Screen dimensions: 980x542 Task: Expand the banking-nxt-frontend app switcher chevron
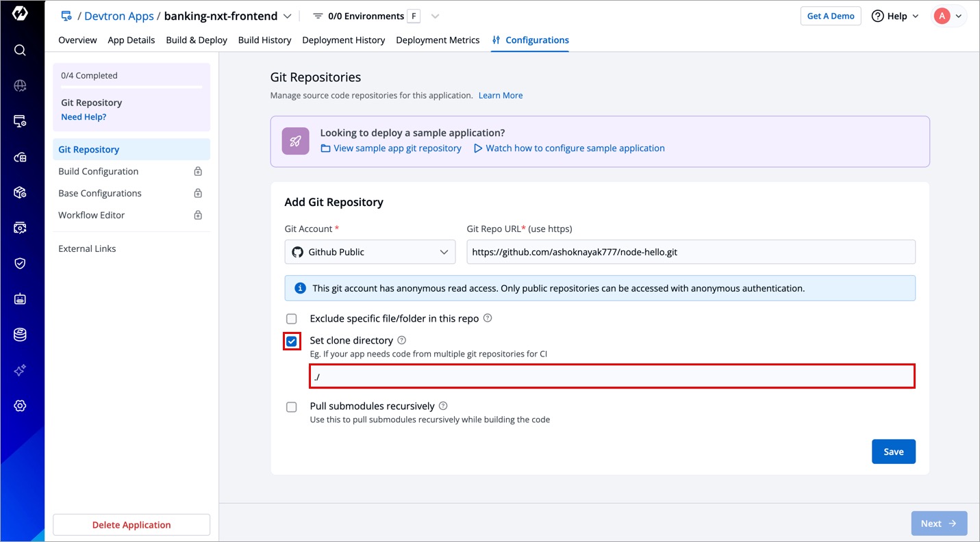click(x=288, y=16)
